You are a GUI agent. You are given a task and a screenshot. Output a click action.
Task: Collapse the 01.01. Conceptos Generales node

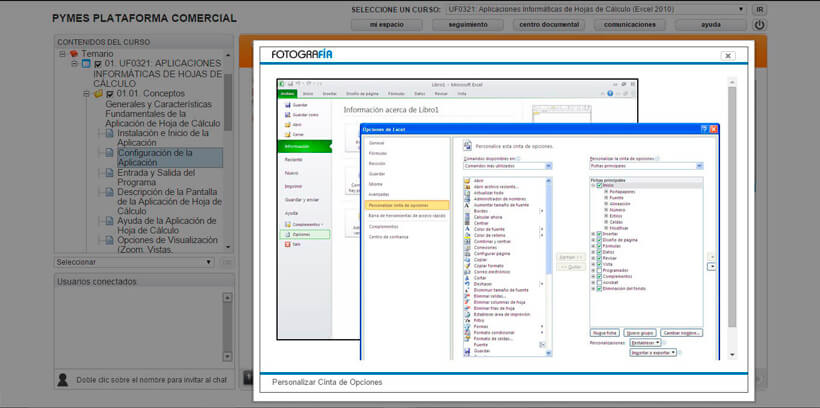[x=86, y=94]
